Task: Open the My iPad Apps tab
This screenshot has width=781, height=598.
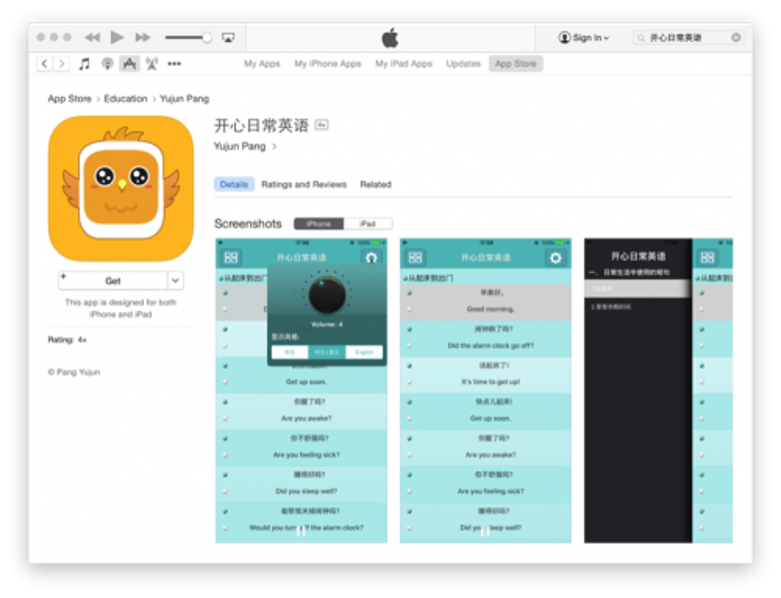Action: [x=404, y=64]
